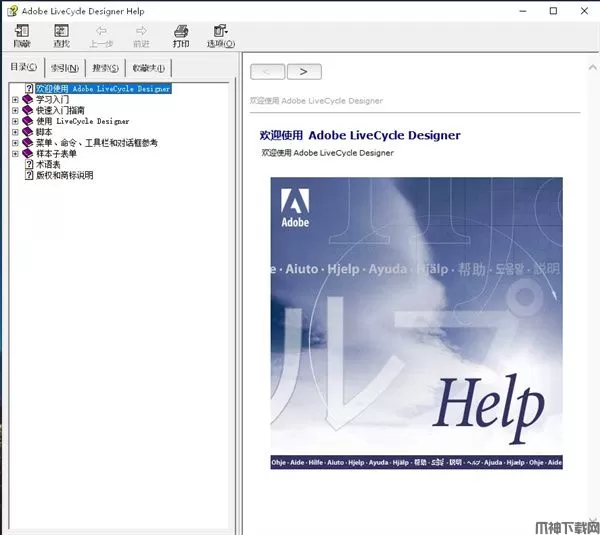Minimize the Help window
Image resolution: width=600 pixels, height=535 pixels.
click(523, 11)
